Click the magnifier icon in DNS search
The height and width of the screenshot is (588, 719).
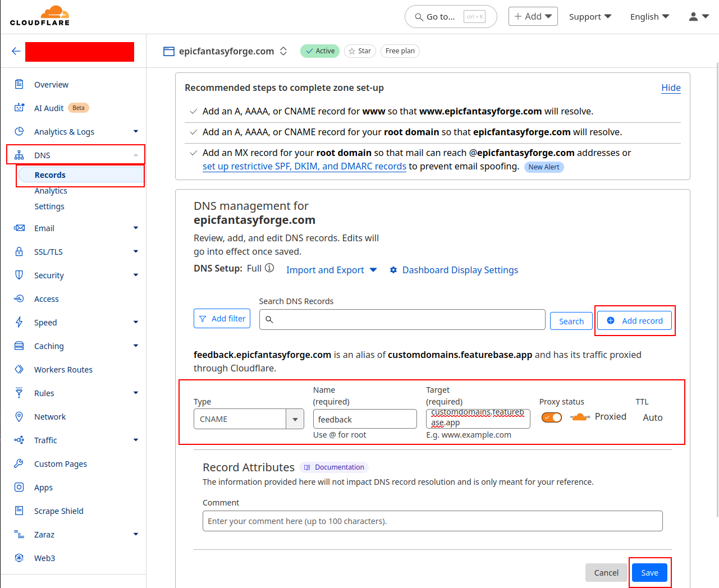point(269,319)
